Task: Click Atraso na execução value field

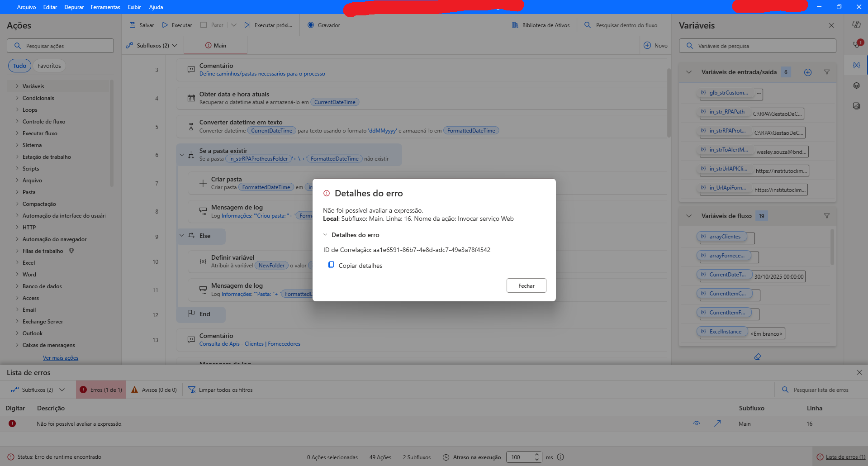Action: [520, 457]
